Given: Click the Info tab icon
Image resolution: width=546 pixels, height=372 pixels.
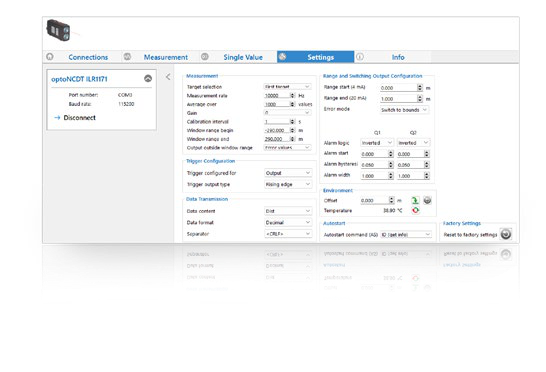Looking at the screenshot, I should click(x=360, y=57).
